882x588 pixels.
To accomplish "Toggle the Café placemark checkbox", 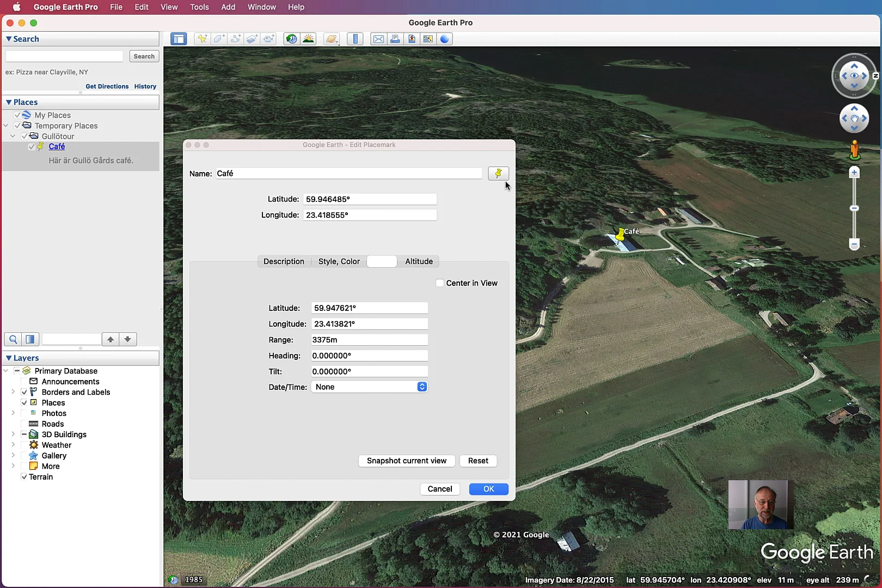I will click(32, 146).
